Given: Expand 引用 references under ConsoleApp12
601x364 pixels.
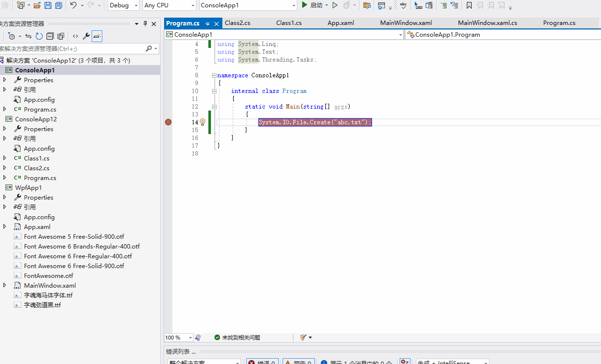Looking at the screenshot, I should tap(5, 138).
